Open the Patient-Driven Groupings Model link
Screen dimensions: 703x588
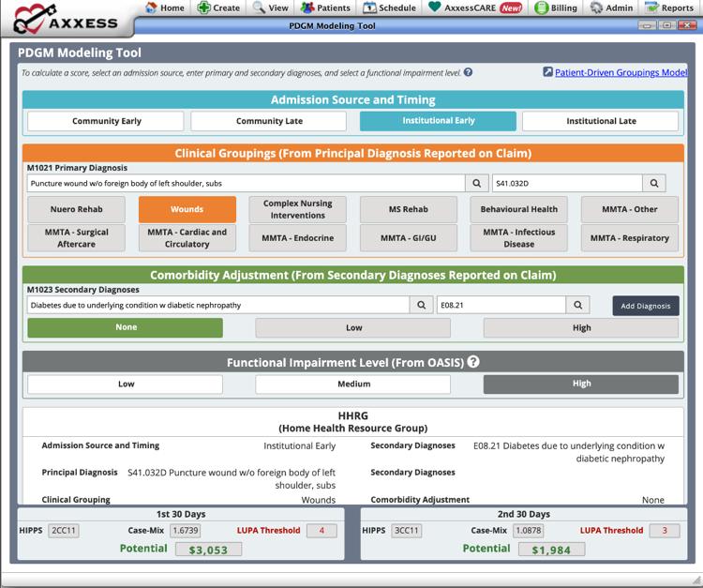click(x=621, y=72)
